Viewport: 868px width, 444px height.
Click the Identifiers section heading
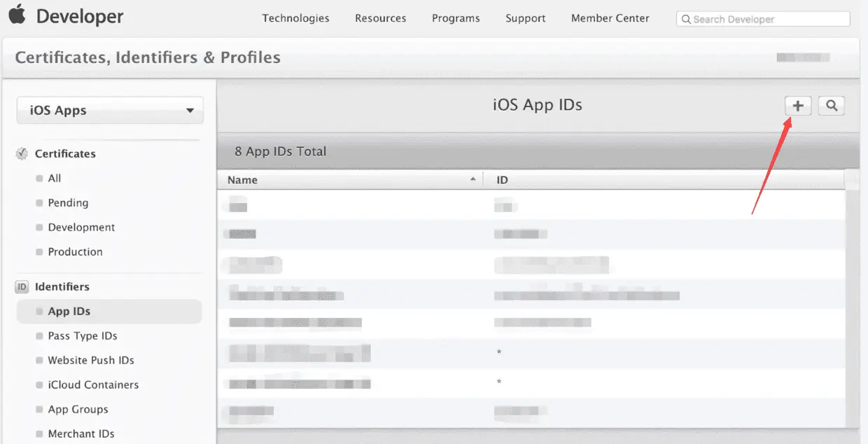point(62,286)
